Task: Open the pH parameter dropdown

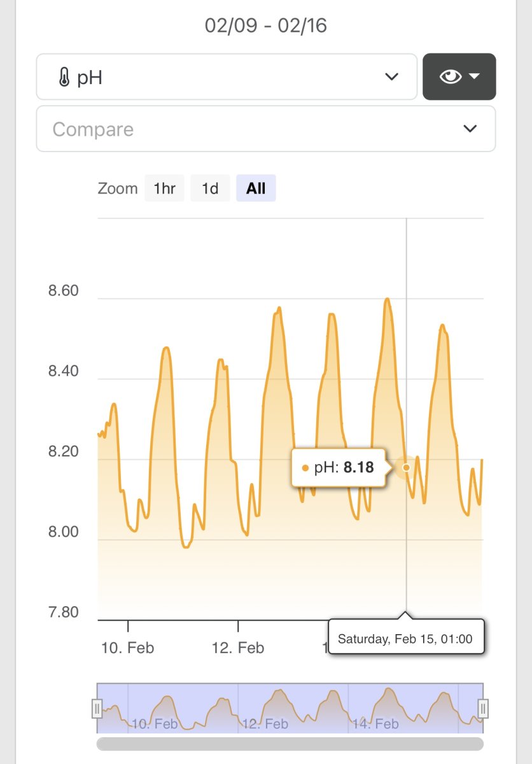Action: [x=227, y=76]
